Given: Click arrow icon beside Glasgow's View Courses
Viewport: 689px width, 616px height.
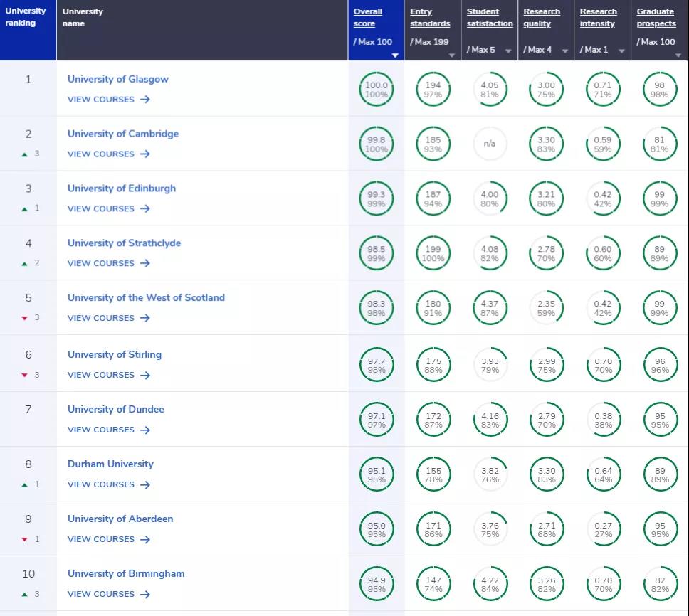Looking at the screenshot, I should (144, 100).
